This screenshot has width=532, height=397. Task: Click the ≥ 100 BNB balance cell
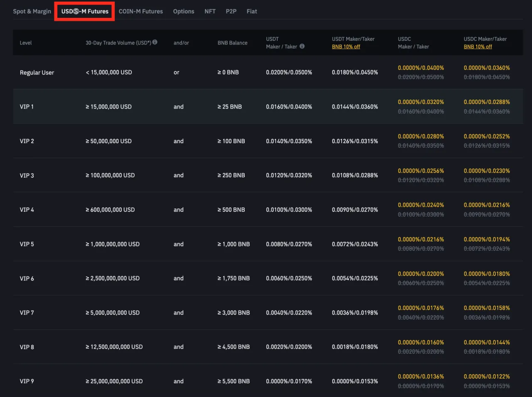coord(231,141)
